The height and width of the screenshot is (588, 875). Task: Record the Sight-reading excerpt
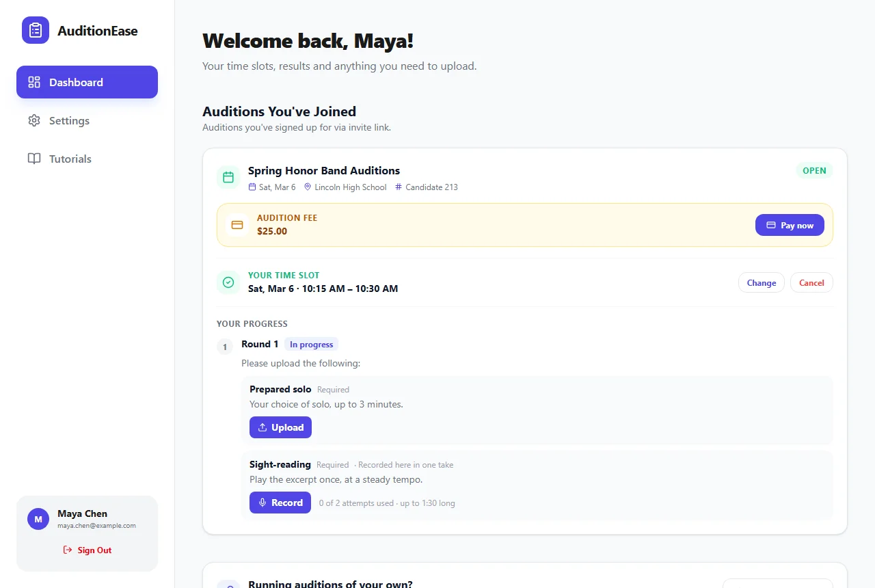280,503
